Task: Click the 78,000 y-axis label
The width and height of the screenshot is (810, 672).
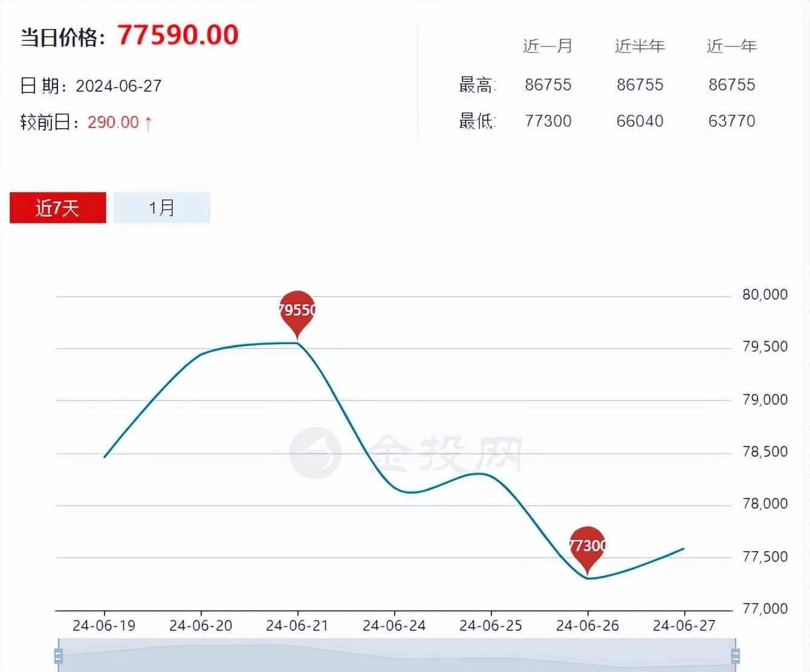Action: click(x=765, y=503)
